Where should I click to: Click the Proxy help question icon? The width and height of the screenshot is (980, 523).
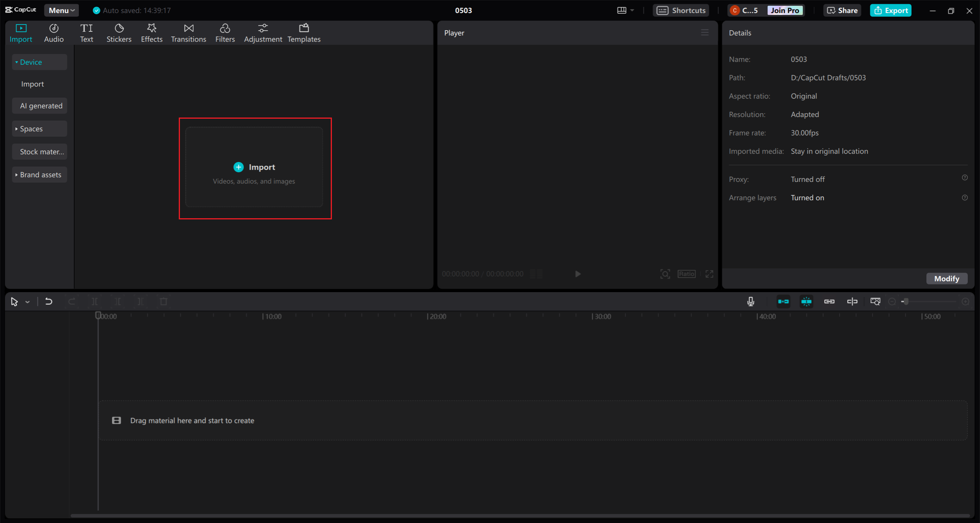[965, 178]
